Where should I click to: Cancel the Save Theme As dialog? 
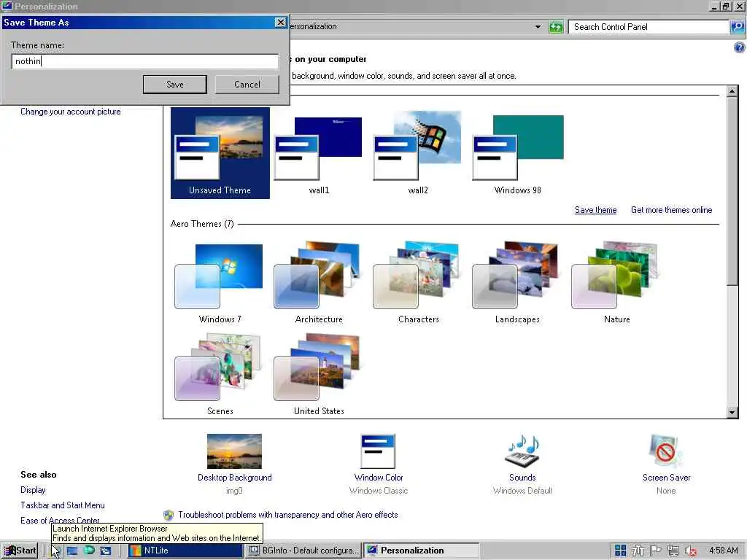[x=247, y=85]
